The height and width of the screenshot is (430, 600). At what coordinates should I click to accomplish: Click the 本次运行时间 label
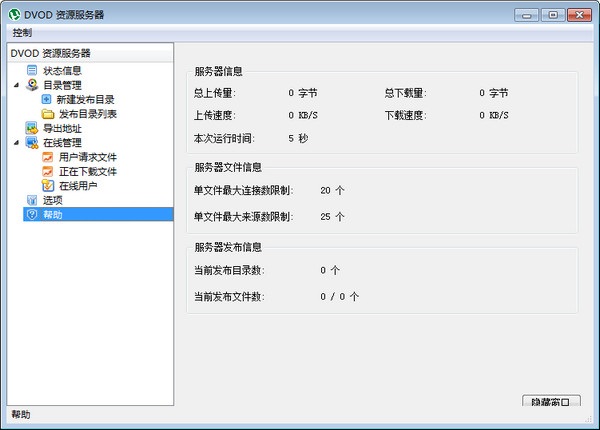coord(224,138)
